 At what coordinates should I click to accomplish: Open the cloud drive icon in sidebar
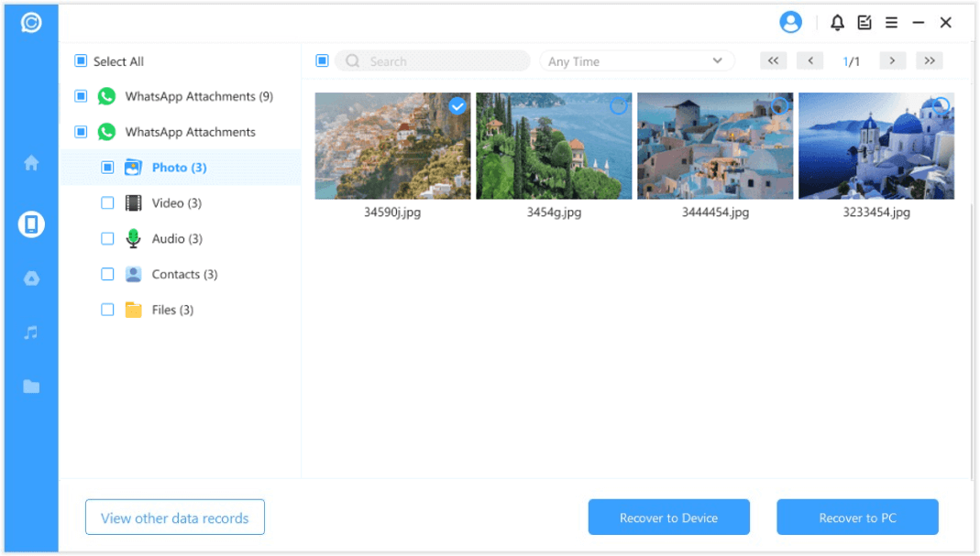[31, 278]
